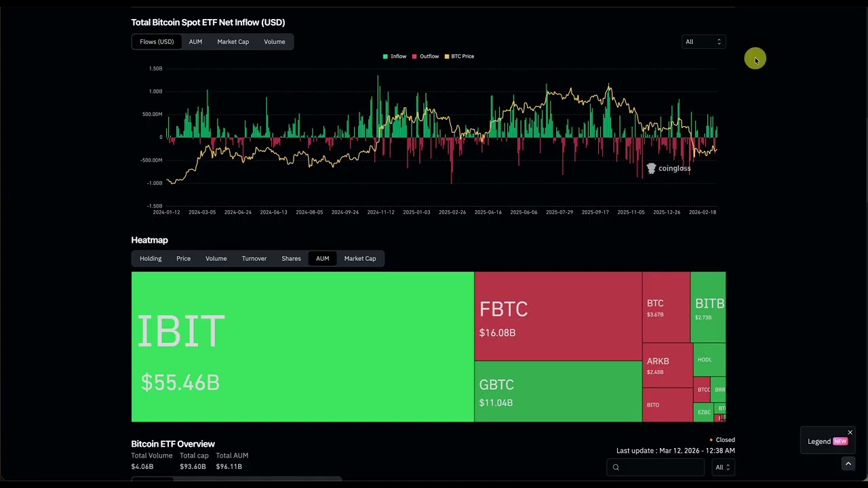Image resolution: width=868 pixels, height=488 pixels.
Task: Click the search magnifier icon
Action: pyautogui.click(x=616, y=467)
